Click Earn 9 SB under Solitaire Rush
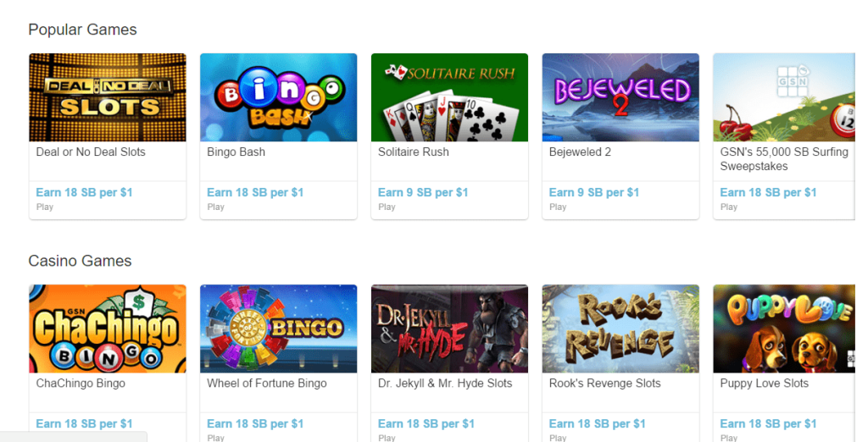 click(x=423, y=192)
